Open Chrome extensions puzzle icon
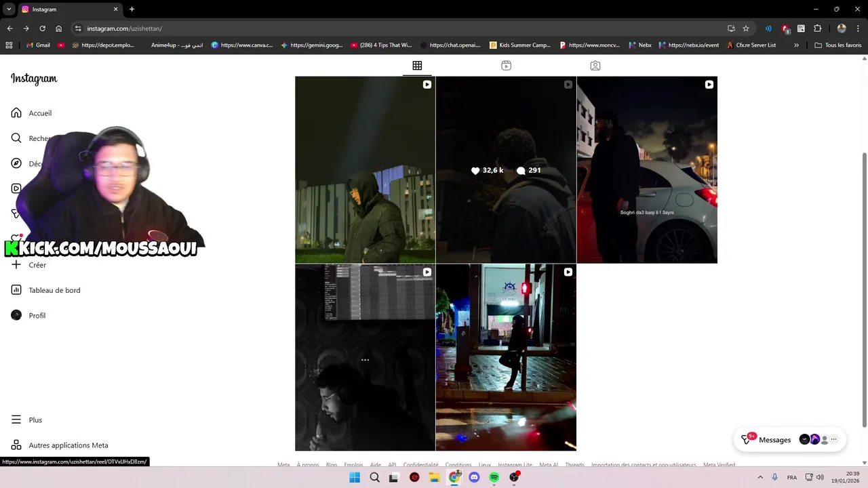The height and width of the screenshot is (488, 868). tap(817, 28)
